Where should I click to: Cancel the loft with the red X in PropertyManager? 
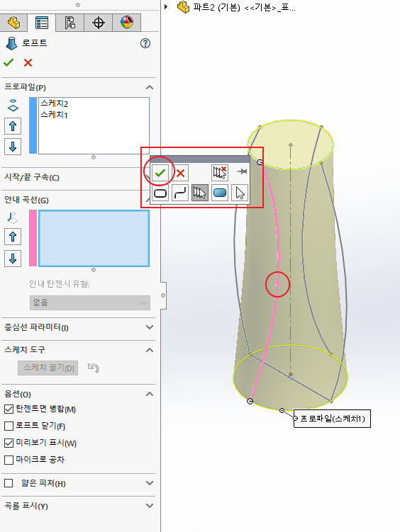click(28, 63)
